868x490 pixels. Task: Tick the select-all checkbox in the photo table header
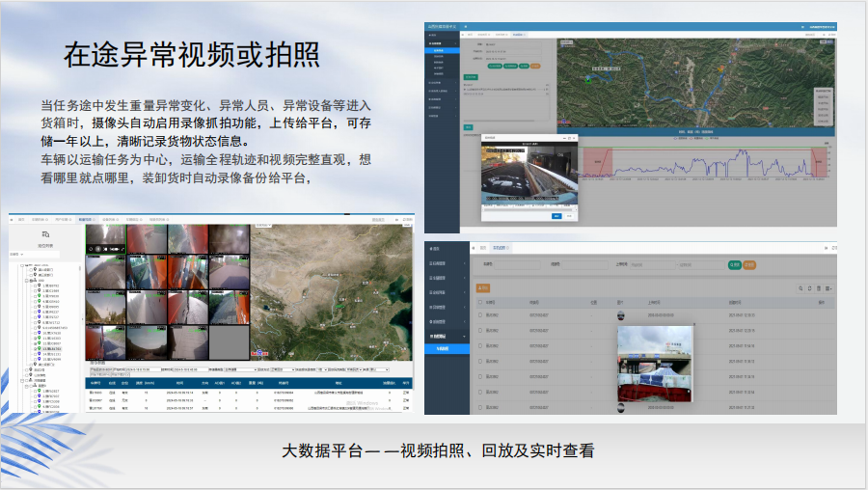coord(479,302)
